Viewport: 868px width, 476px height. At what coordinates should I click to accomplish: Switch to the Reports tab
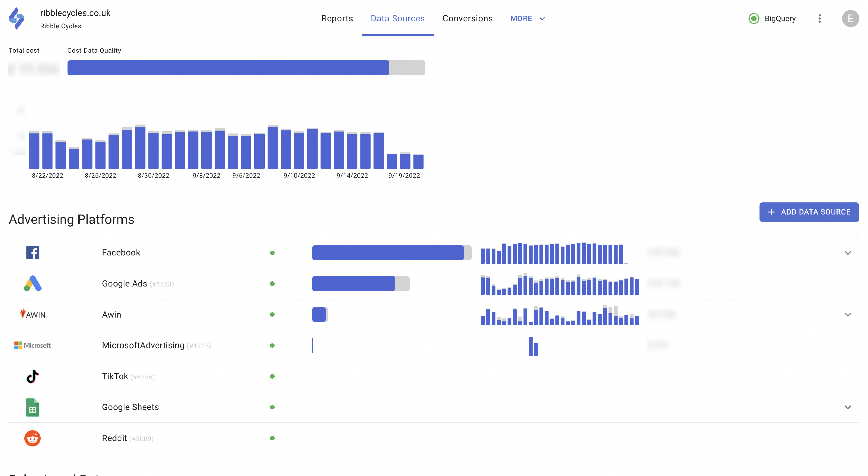(x=337, y=19)
